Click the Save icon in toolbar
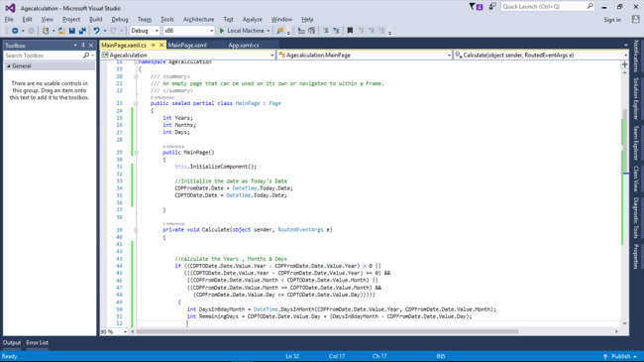Image resolution: width=644 pixels, height=362 pixels. (72, 31)
